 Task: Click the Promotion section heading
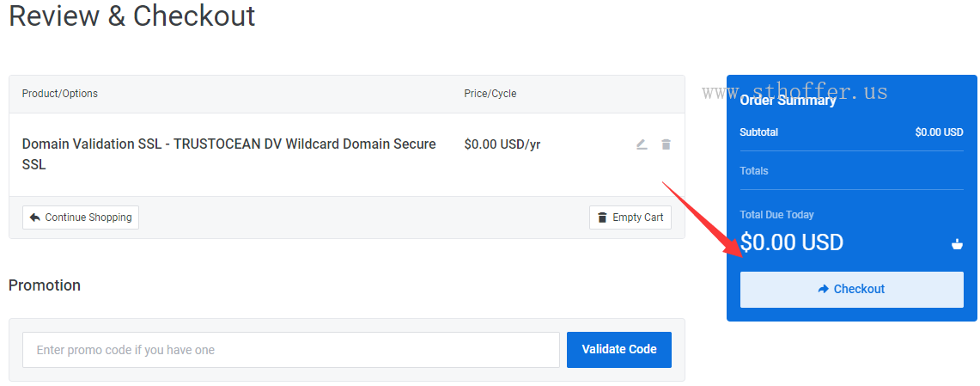coord(45,285)
